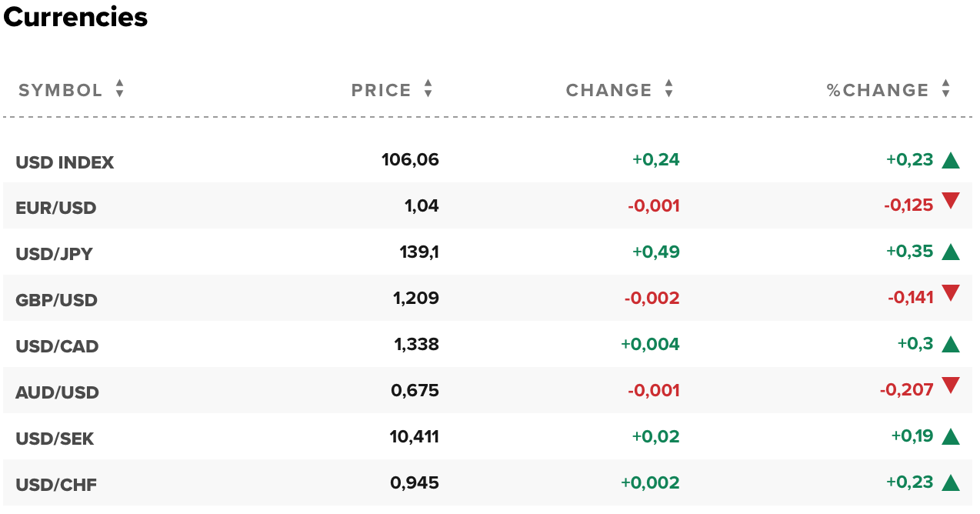Click the green up arrow for USD/CHF
The image size is (980, 514).
(951, 483)
